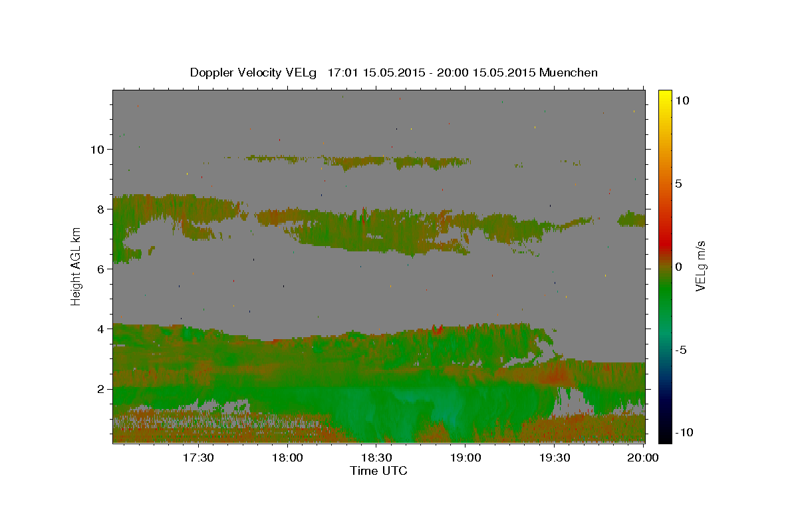Click the 19:00 time tick label
This screenshot has height=532, width=798.
pos(465,458)
